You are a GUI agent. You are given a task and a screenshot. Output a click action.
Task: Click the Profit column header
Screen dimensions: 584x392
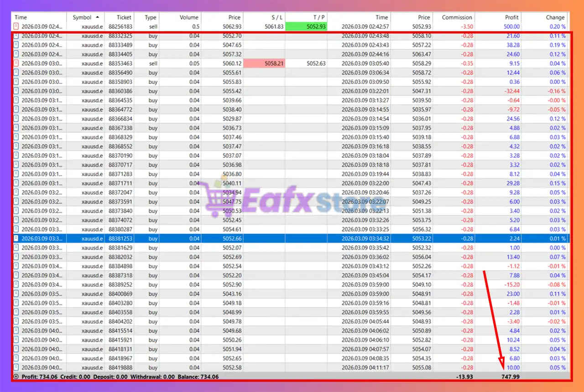(x=511, y=17)
